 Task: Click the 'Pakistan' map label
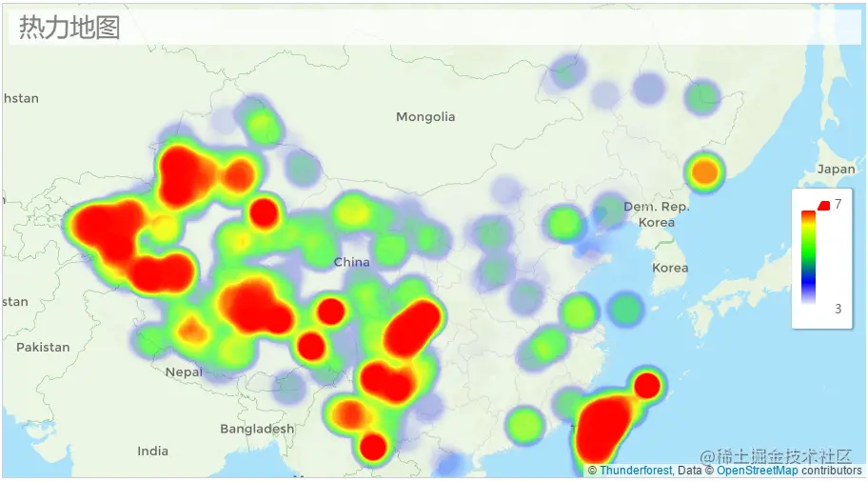[x=43, y=348]
